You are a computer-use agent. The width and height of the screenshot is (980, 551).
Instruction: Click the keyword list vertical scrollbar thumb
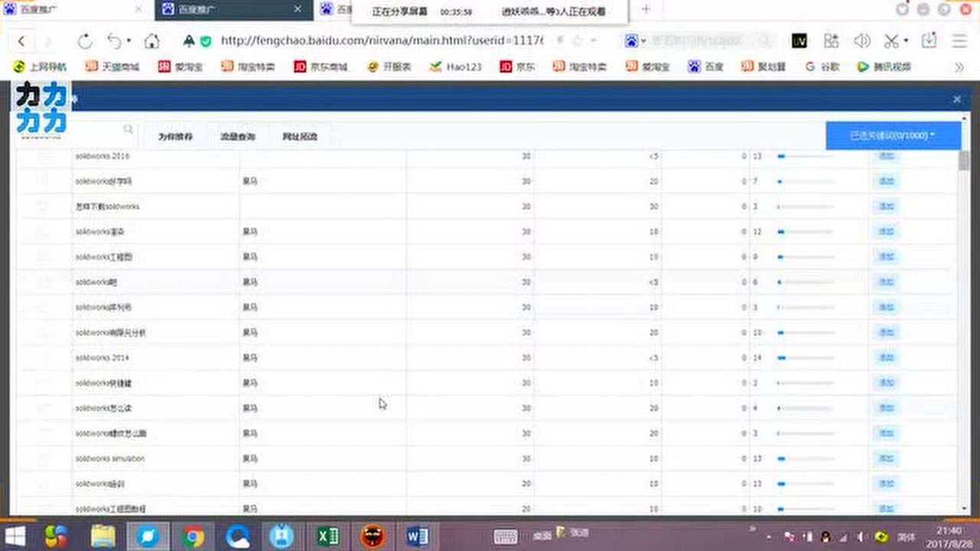[963, 161]
